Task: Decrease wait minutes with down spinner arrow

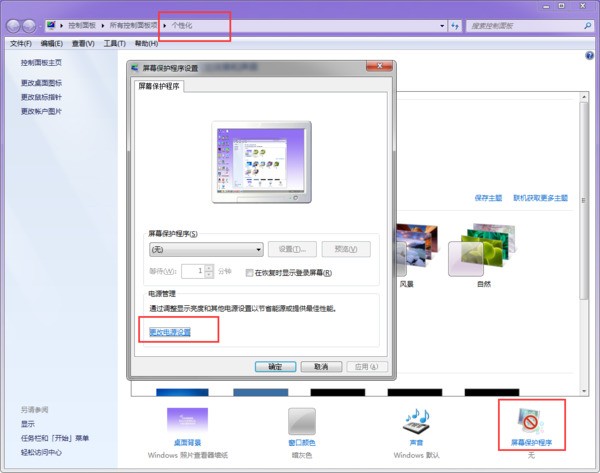Action: pyautogui.click(x=209, y=275)
